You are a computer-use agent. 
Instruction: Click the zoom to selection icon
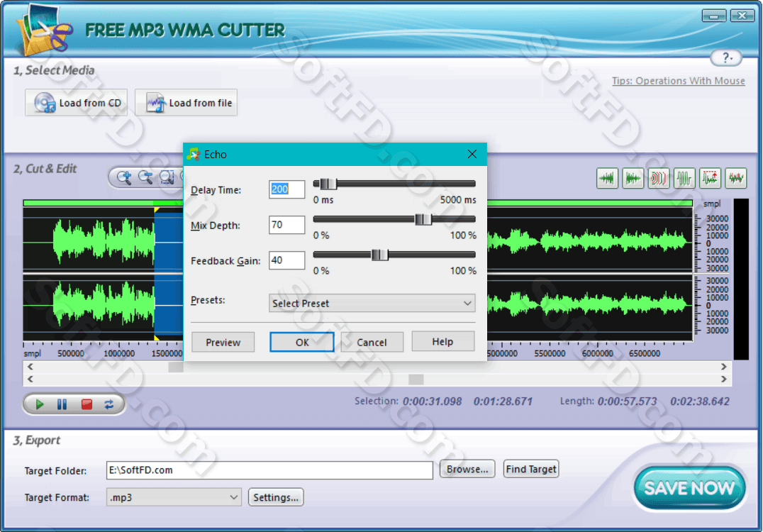pos(167,177)
